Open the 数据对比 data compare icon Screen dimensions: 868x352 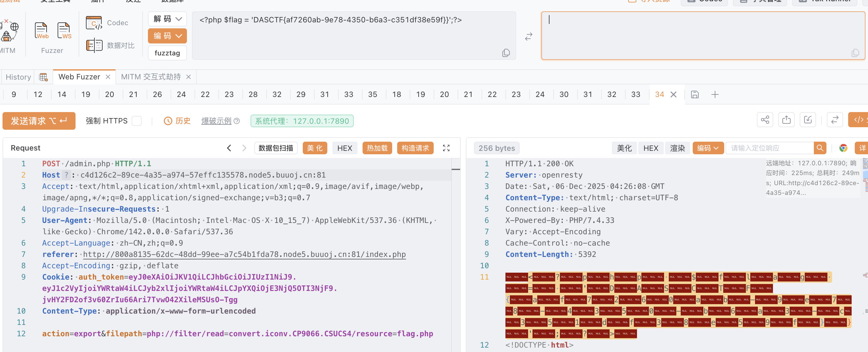coord(94,45)
